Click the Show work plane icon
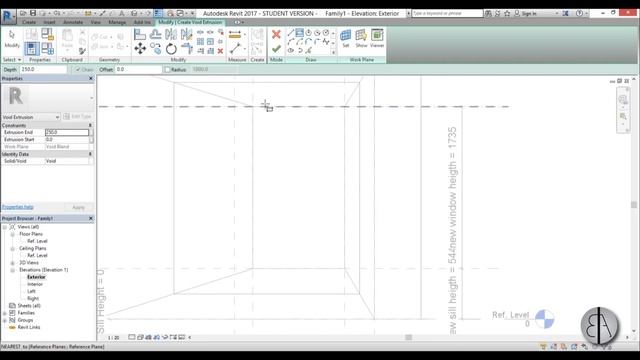The height and width of the screenshot is (360, 640). [x=361, y=39]
